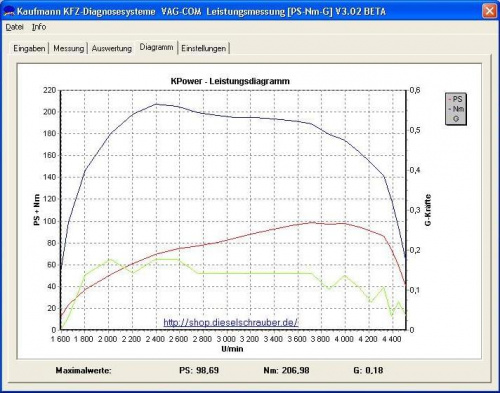This screenshot has width=500, height=393.
Task: Click the Nm legend entry
Action: click(456, 109)
